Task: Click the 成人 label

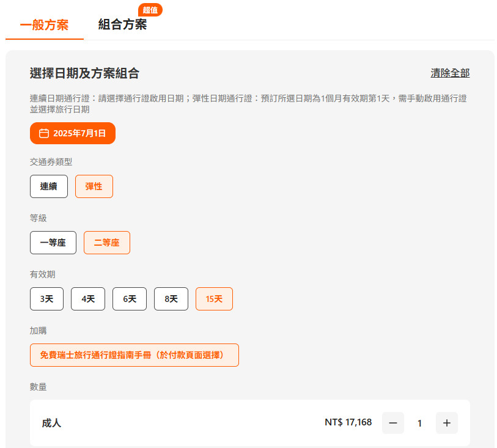Action: tap(51, 423)
